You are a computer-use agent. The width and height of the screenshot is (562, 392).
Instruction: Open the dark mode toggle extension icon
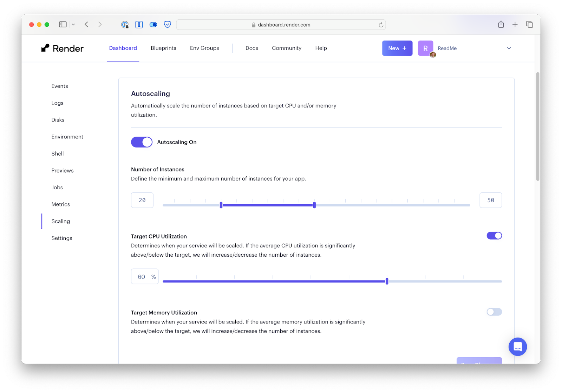tap(153, 25)
